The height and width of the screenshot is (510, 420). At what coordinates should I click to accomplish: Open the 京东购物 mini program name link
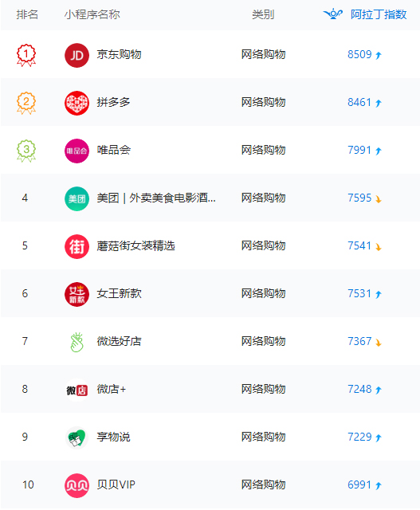click(119, 55)
